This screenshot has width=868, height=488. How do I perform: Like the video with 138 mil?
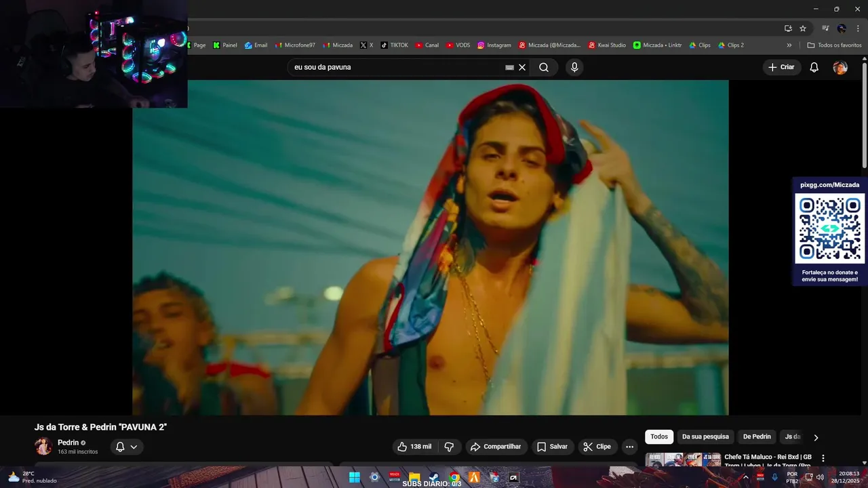pos(414,447)
